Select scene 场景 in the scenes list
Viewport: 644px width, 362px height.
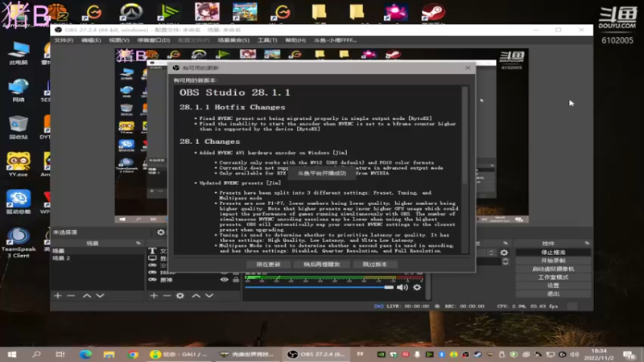[97, 251]
